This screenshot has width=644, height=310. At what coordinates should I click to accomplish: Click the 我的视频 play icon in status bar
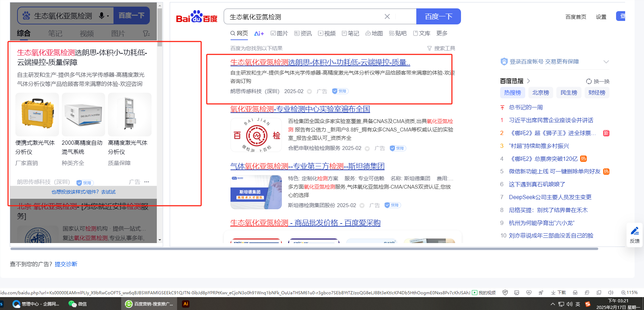[475, 293]
